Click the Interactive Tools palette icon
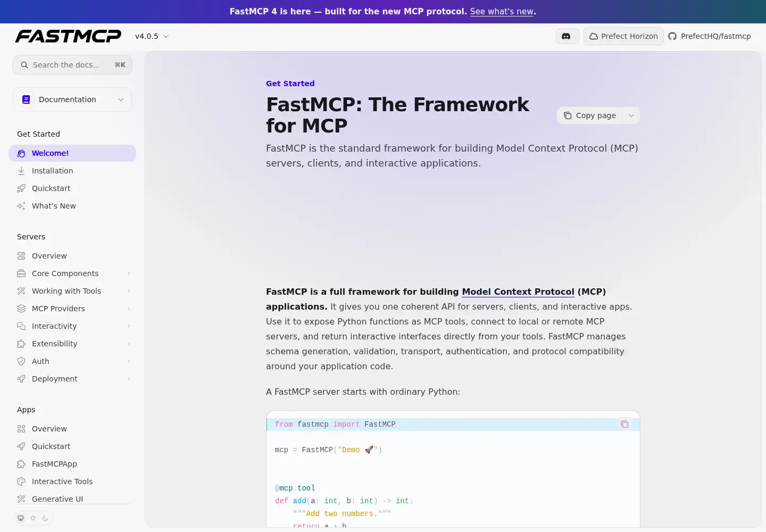This screenshot has height=532, width=766. [21, 481]
